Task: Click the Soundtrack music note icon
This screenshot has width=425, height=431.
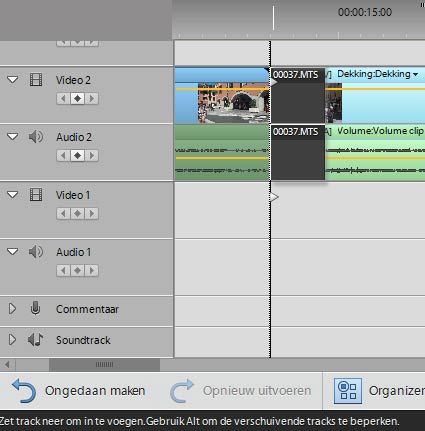Action: [x=35, y=340]
